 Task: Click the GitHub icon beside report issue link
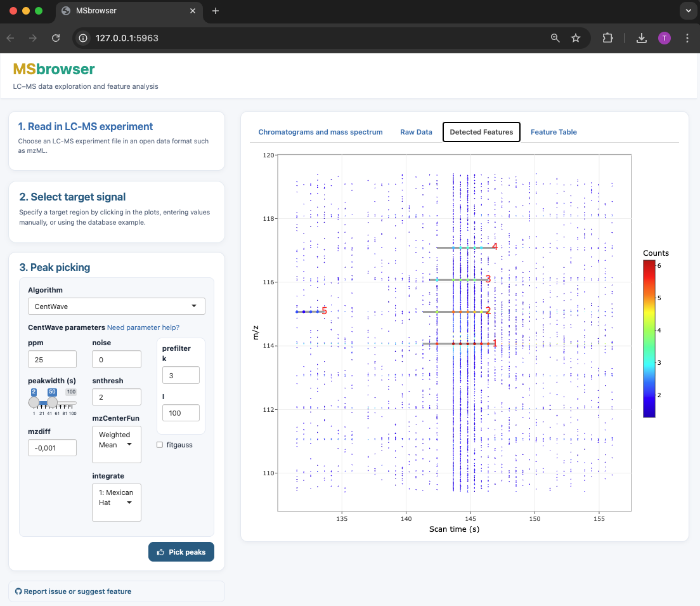(x=18, y=591)
